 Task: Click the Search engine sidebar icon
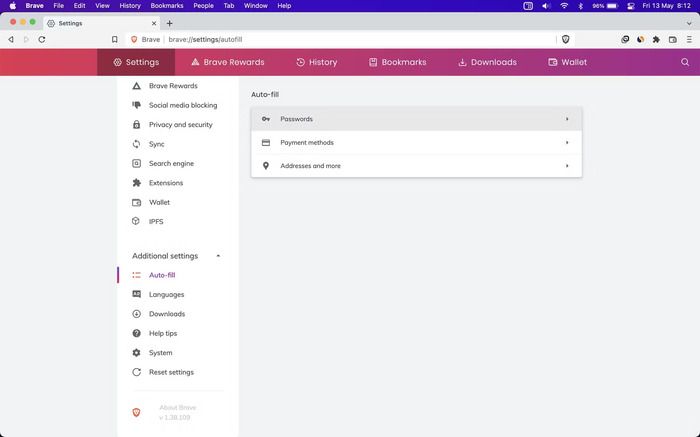[x=137, y=163]
